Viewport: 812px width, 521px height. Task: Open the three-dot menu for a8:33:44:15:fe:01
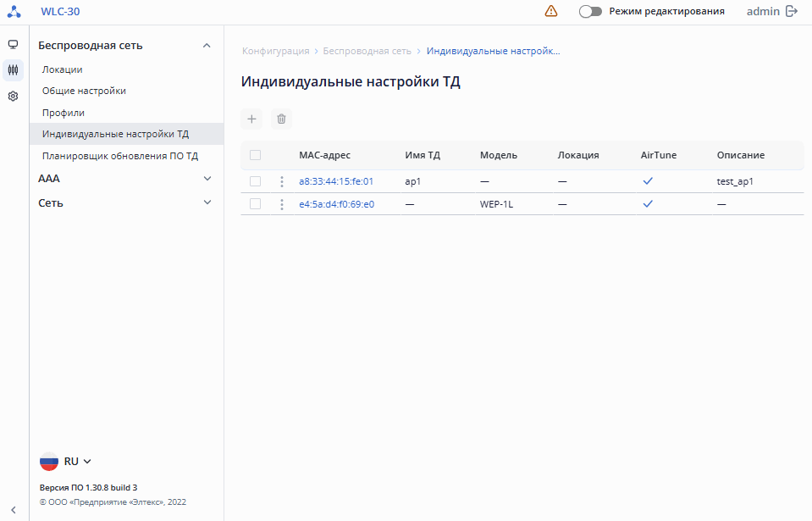(282, 181)
